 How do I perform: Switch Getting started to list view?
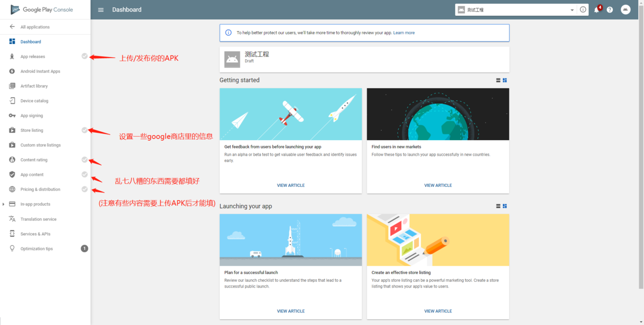[x=498, y=80]
